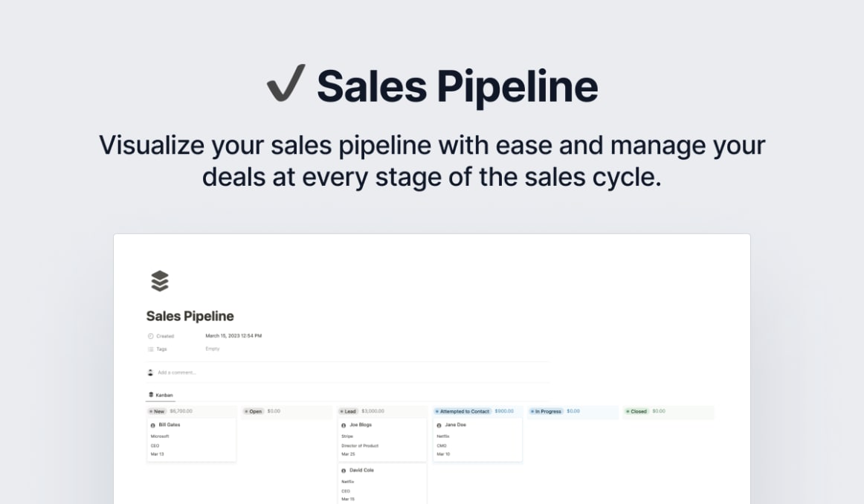Click the user avatar beside Add a comment
The image size is (864, 504).
151,372
